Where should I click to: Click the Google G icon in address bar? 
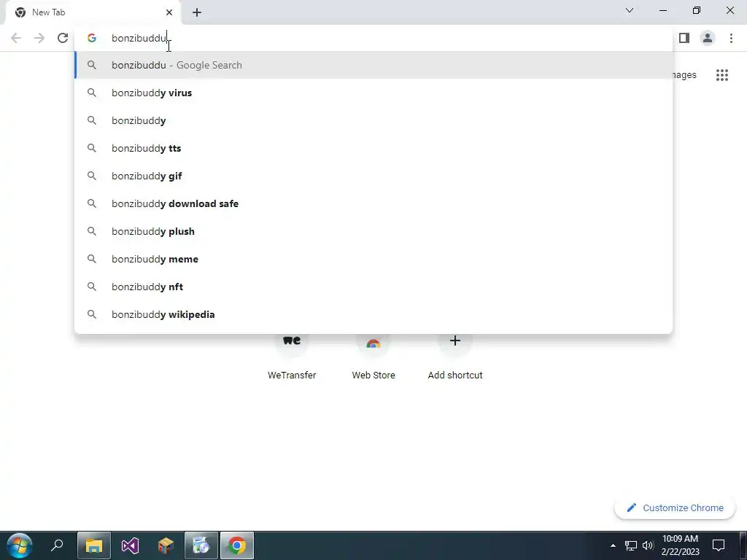pyautogui.click(x=92, y=38)
